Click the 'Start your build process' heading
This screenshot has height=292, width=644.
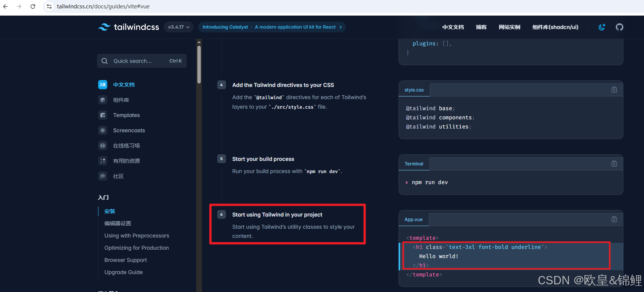[x=263, y=159]
